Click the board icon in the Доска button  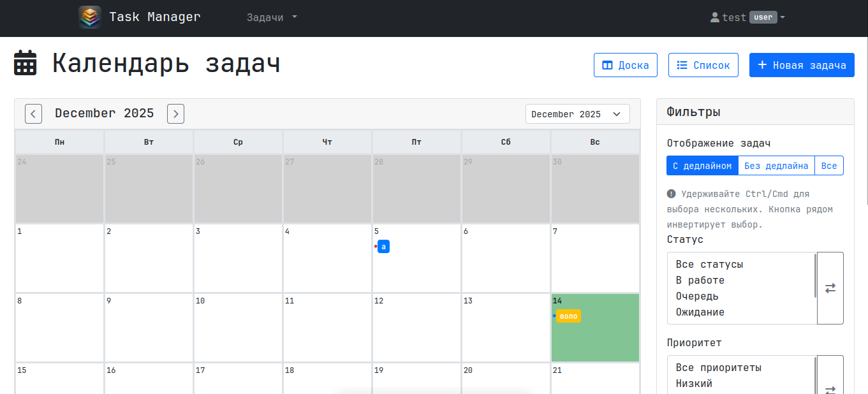click(x=606, y=64)
